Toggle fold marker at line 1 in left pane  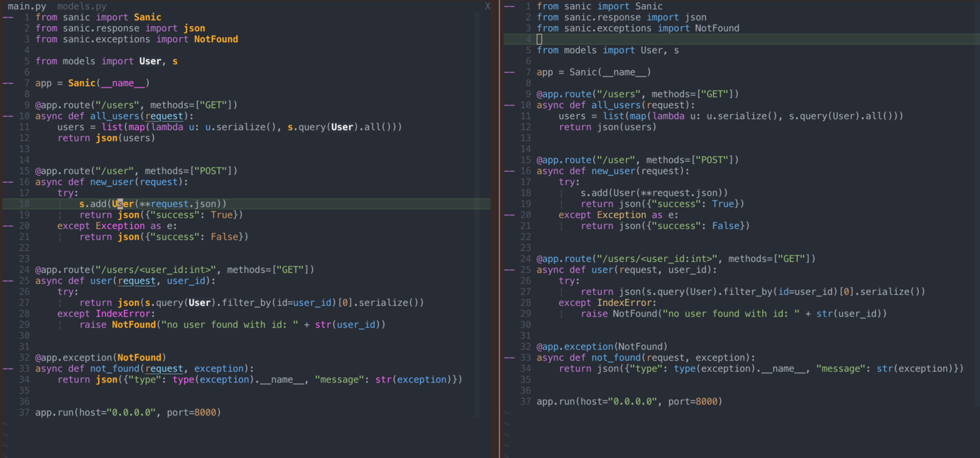(x=8, y=18)
